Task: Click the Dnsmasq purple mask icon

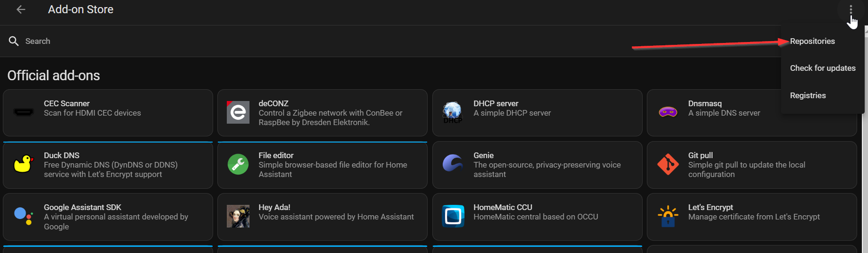Action: 668,112
